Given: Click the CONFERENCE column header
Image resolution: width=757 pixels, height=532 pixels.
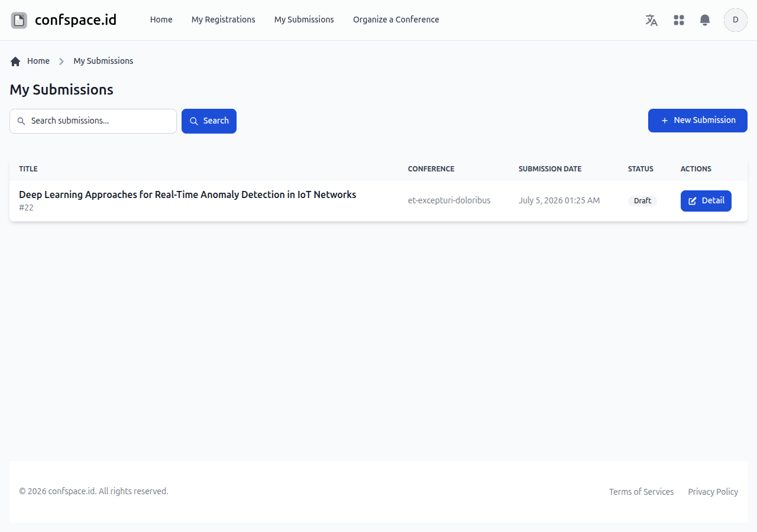Looking at the screenshot, I should tap(431, 169).
